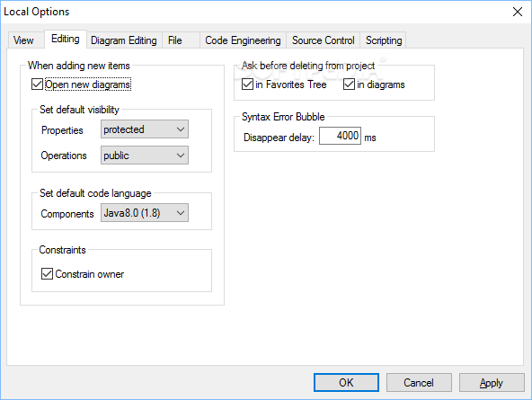Click the Cancel button
The width and height of the screenshot is (532, 400).
(x=419, y=382)
